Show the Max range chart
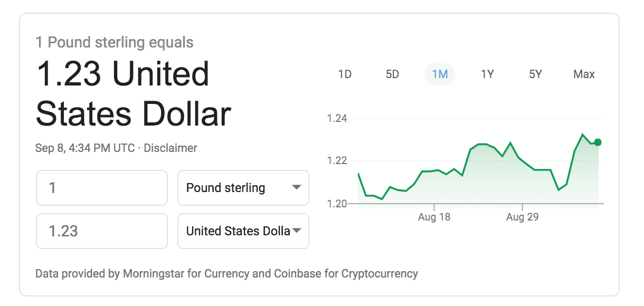Viewport: 644px width, 306px height. coord(584,74)
